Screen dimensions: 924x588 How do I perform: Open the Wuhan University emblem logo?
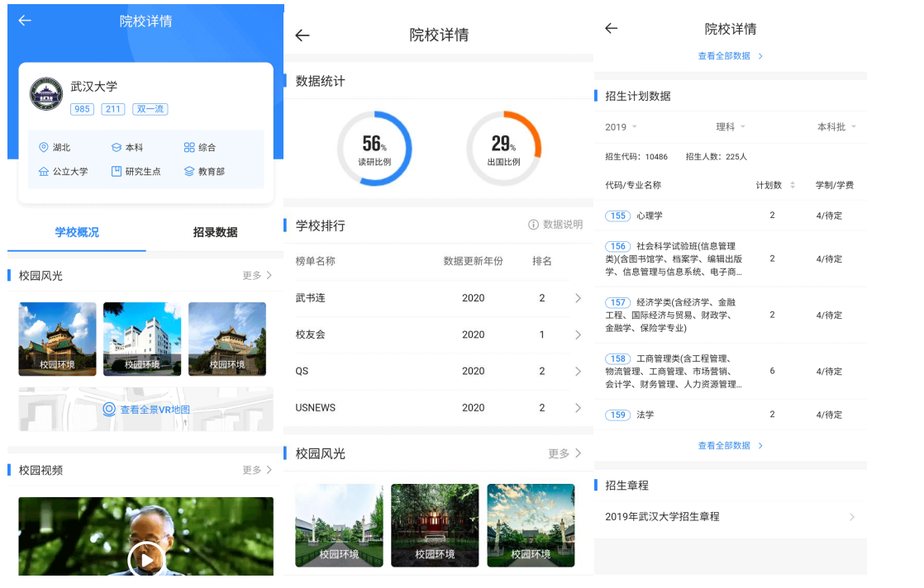coord(46,93)
